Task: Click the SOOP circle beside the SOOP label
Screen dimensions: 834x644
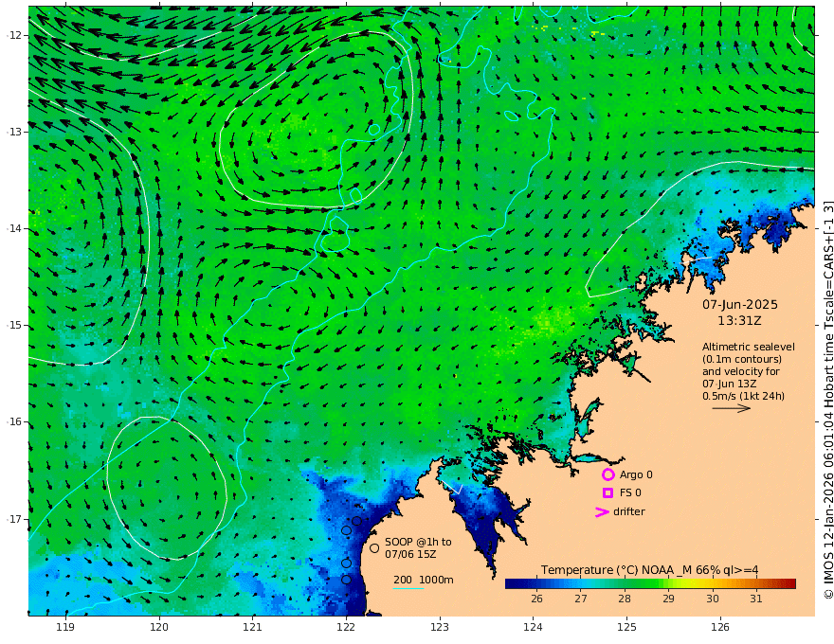Action: 374,547
